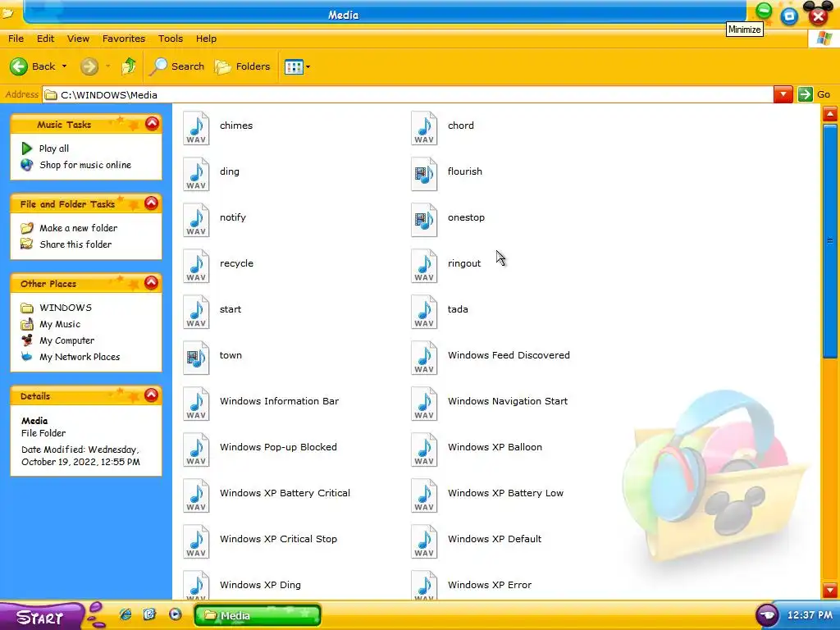Open the View menu
The image size is (840, 630).
tap(78, 39)
